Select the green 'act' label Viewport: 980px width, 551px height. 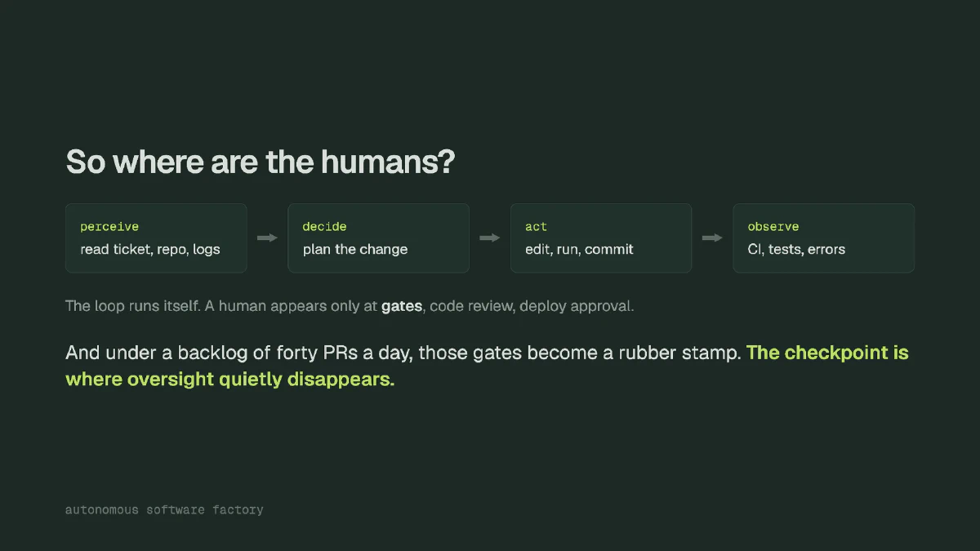[x=536, y=227]
